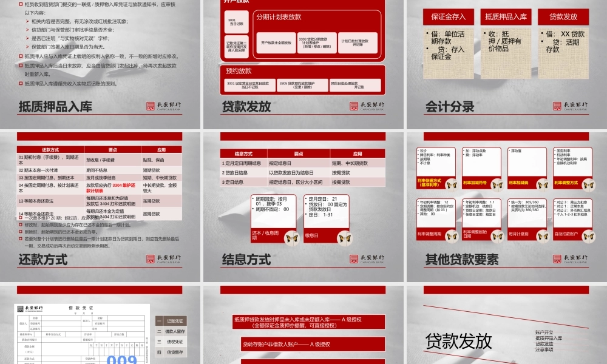Click the 抵质押品入库 red header box
607x364 pixels.
tap(506, 17)
